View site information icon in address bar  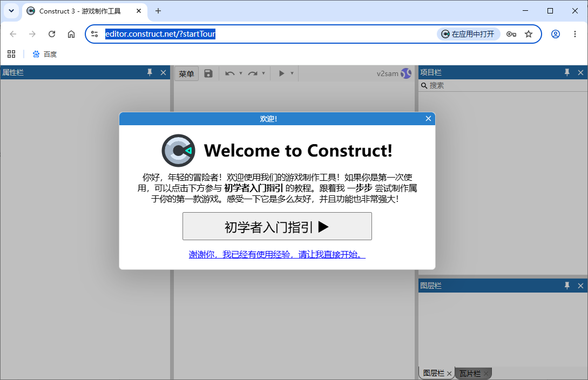coord(94,34)
